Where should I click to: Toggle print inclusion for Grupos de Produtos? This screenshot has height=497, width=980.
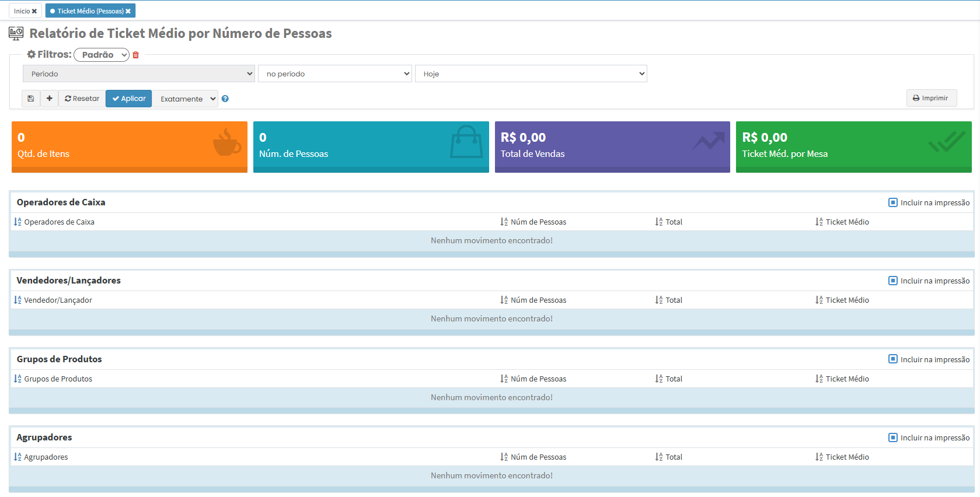[893, 359]
